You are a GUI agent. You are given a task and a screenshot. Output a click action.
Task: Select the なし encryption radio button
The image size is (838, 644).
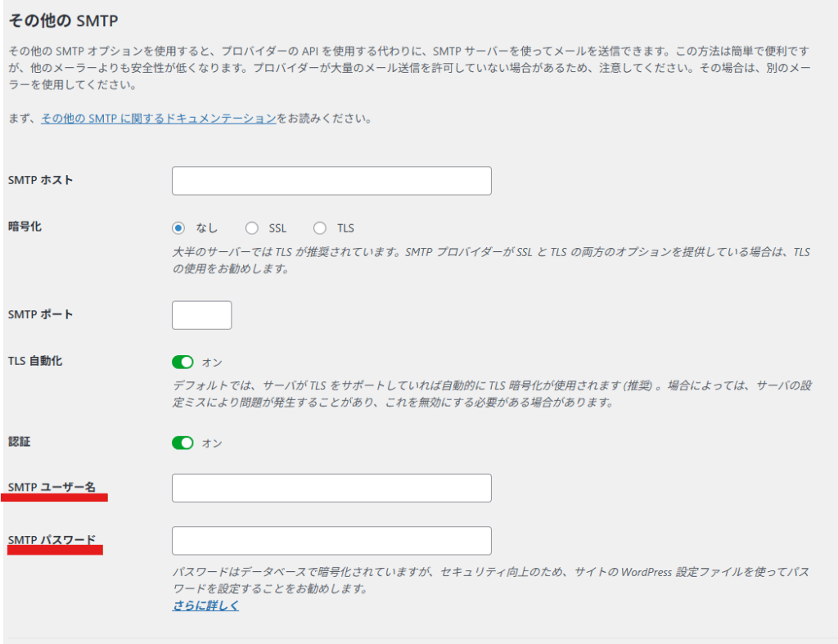tap(179, 228)
